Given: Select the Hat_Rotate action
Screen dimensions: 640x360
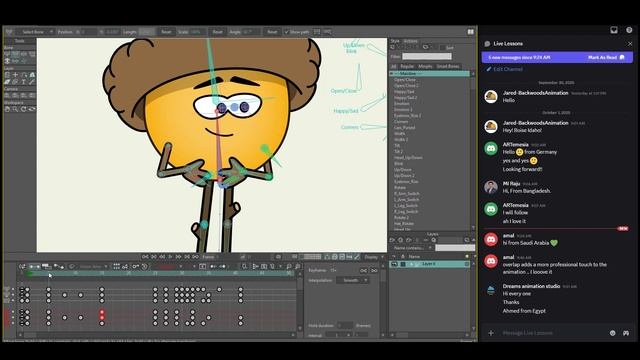Looking at the screenshot, I should [404, 223].
